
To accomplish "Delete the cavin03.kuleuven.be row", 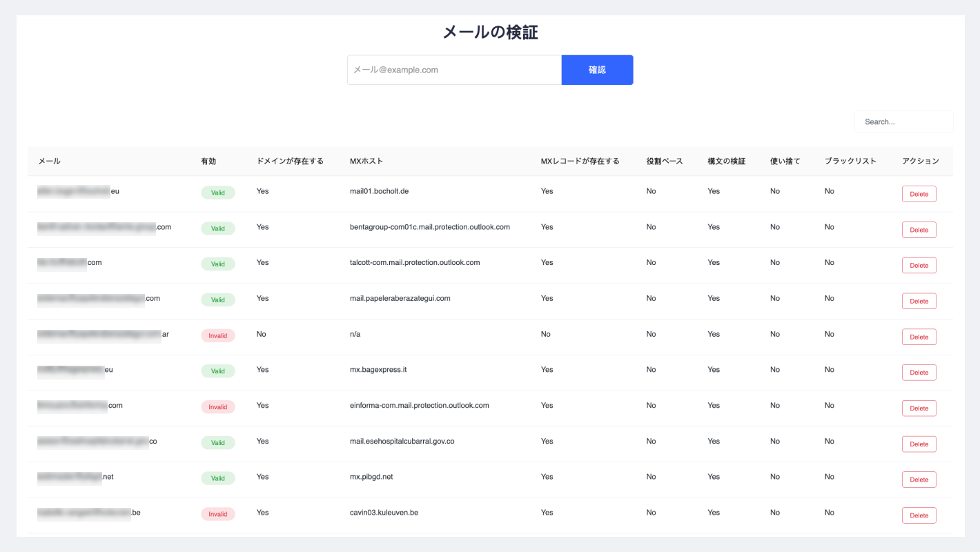I will coord(919,515).
